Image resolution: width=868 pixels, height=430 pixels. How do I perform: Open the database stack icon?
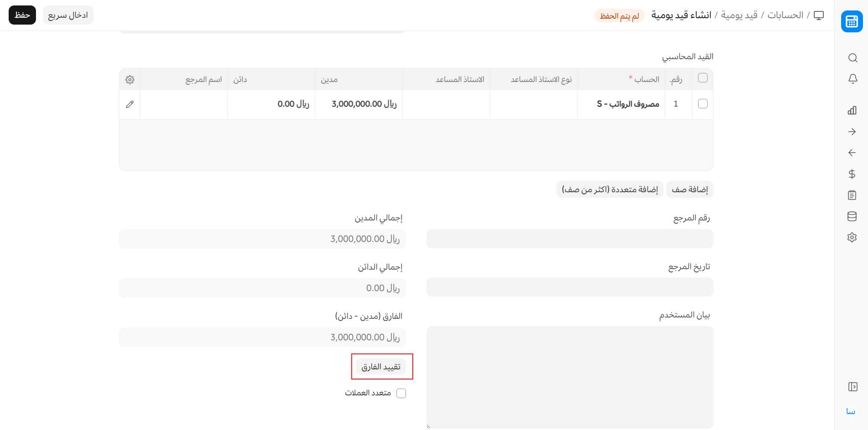pos(852,216)
